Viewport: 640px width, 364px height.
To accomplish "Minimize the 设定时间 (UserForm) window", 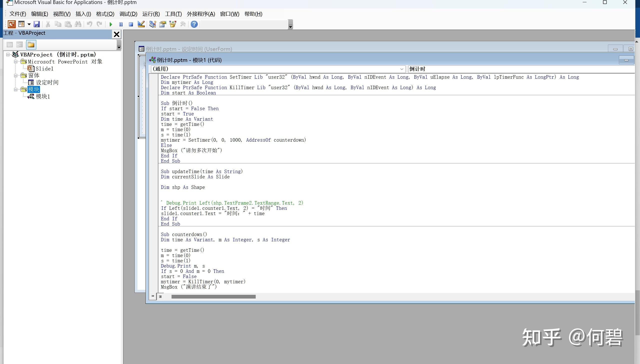I will [615, 49].
